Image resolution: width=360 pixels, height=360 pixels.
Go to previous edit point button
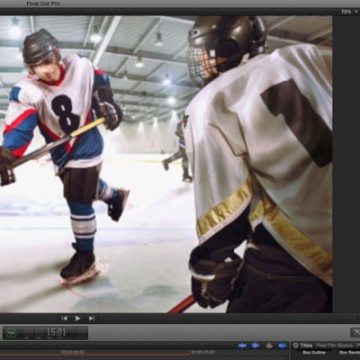click(64, 318)
